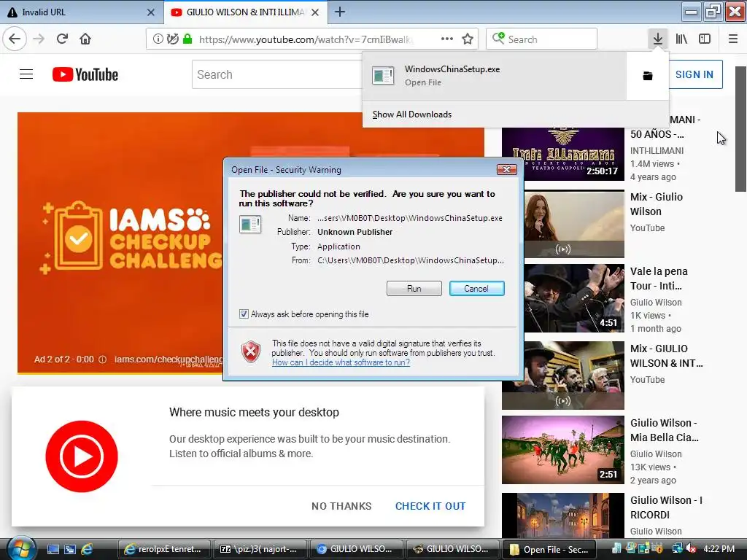Click the green secure connection padlock

click(x=187, y=39)
